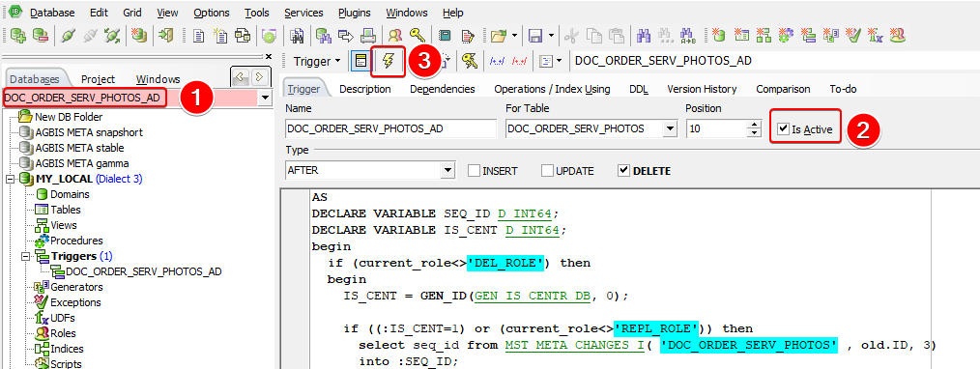Open the Trigger dropdown menu button
Viewport: 980px width, 369px height.
point(317,61)
